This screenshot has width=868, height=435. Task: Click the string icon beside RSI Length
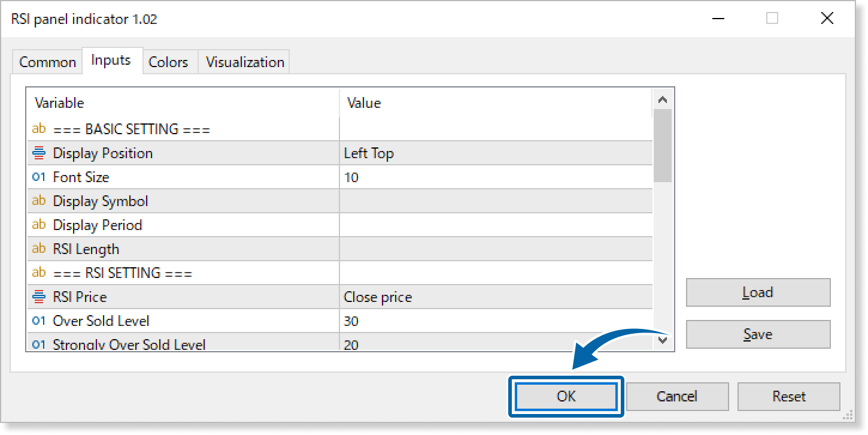click(x=39, y=249)
